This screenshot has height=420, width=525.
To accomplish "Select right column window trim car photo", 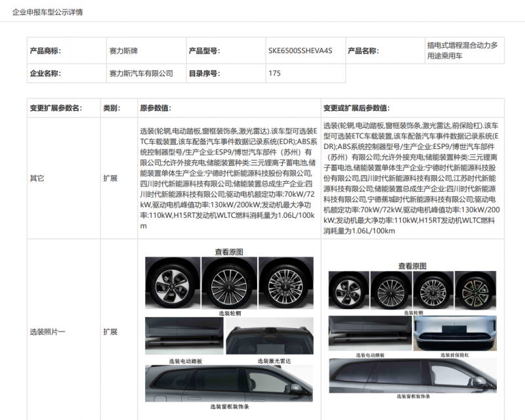I will point(413,375).
